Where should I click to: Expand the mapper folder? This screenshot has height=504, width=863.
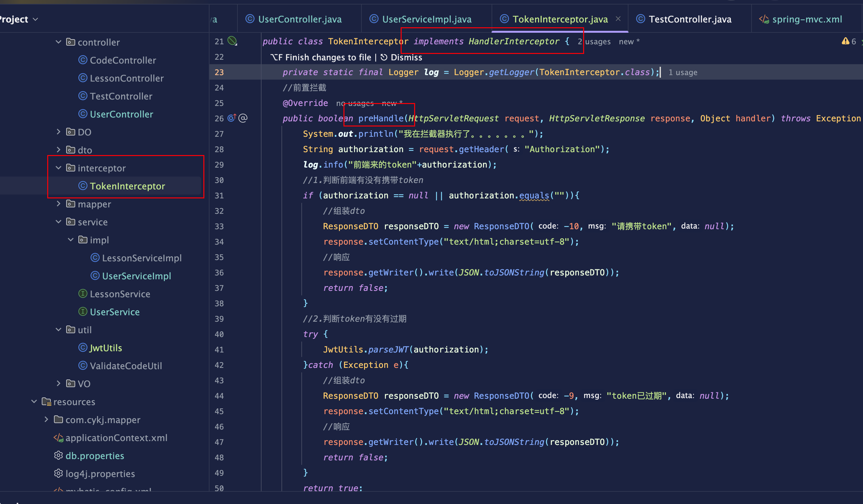pos(58,204)
